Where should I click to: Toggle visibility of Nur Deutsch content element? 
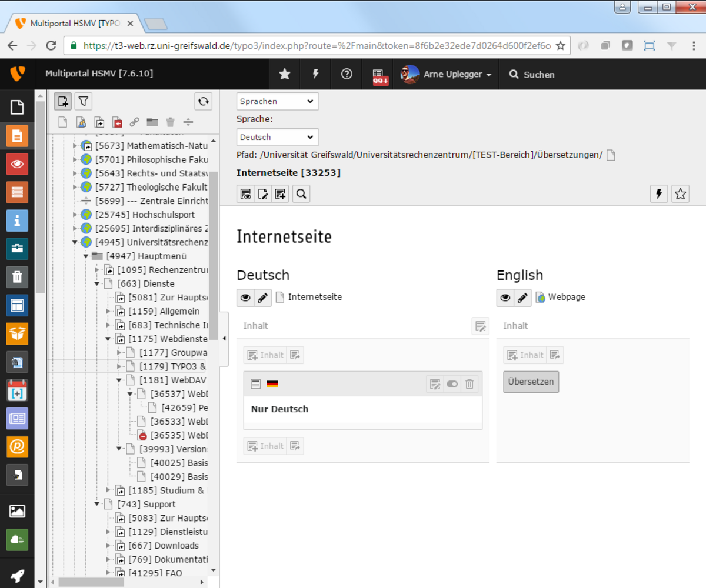452,384
